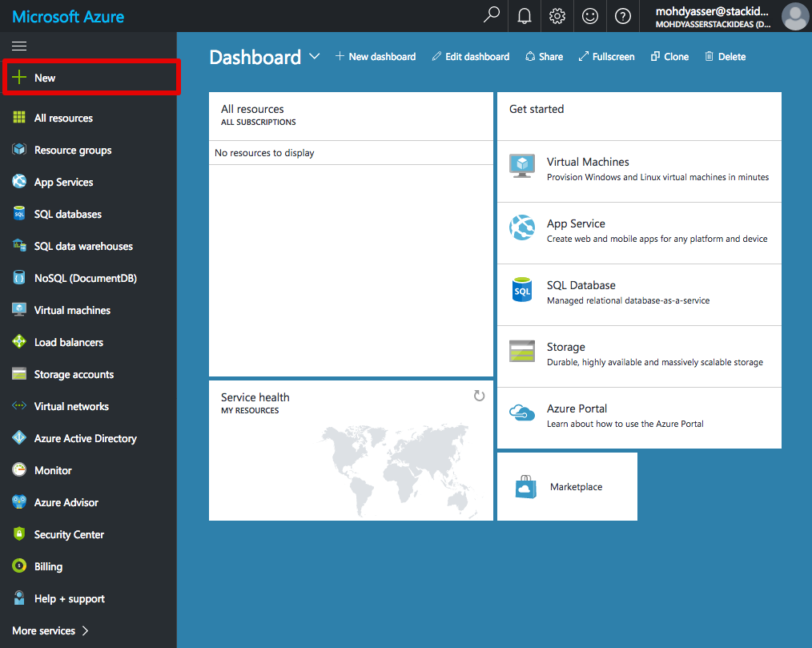
Task: Open Billing in the sidebar
Action: point(89,566)
